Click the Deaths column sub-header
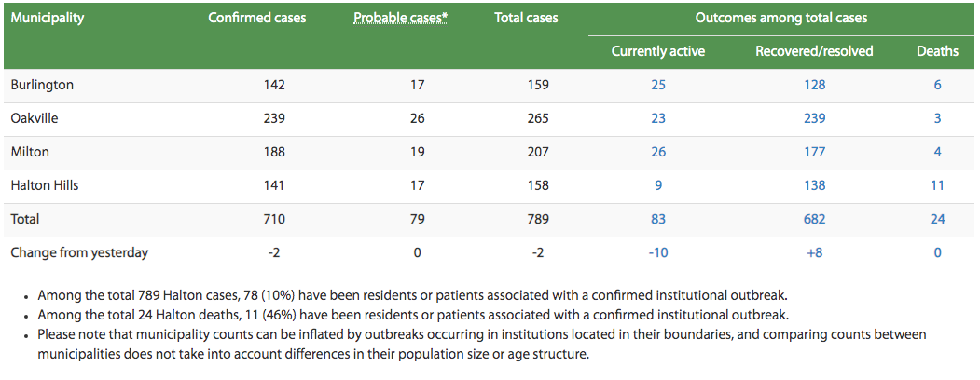Image resolution: width=980 pixels, height=380 pixels. point(937,51)
